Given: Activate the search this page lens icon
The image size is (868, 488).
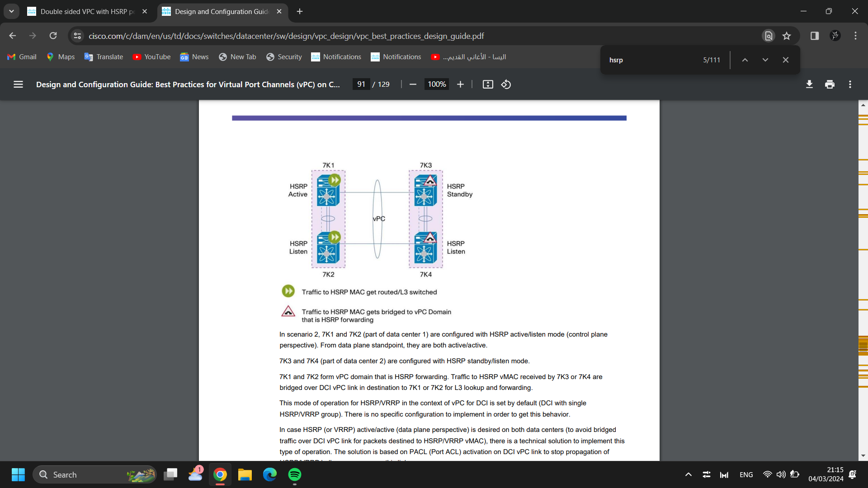Looking at the screenshot, I should tap(769, 36).
